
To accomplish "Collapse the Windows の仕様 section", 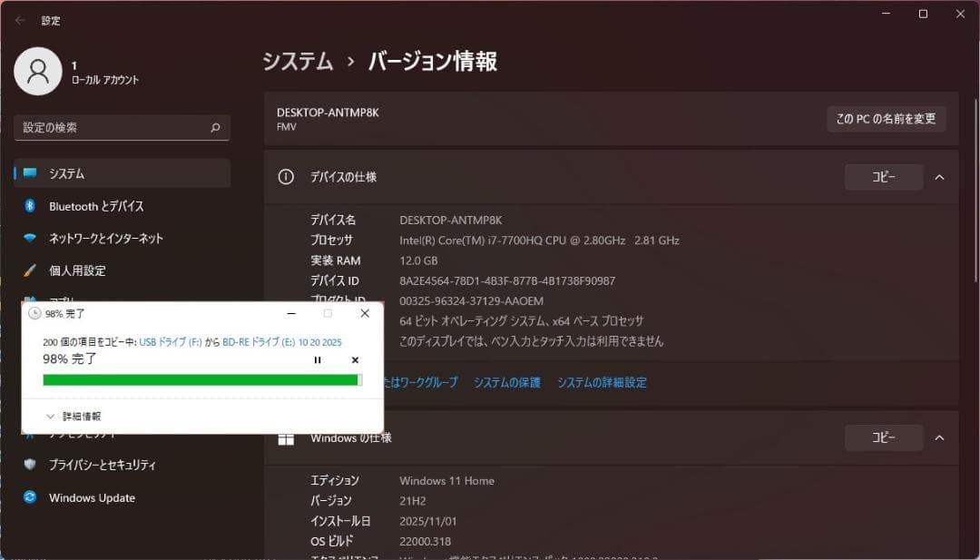I will (940, 437).
